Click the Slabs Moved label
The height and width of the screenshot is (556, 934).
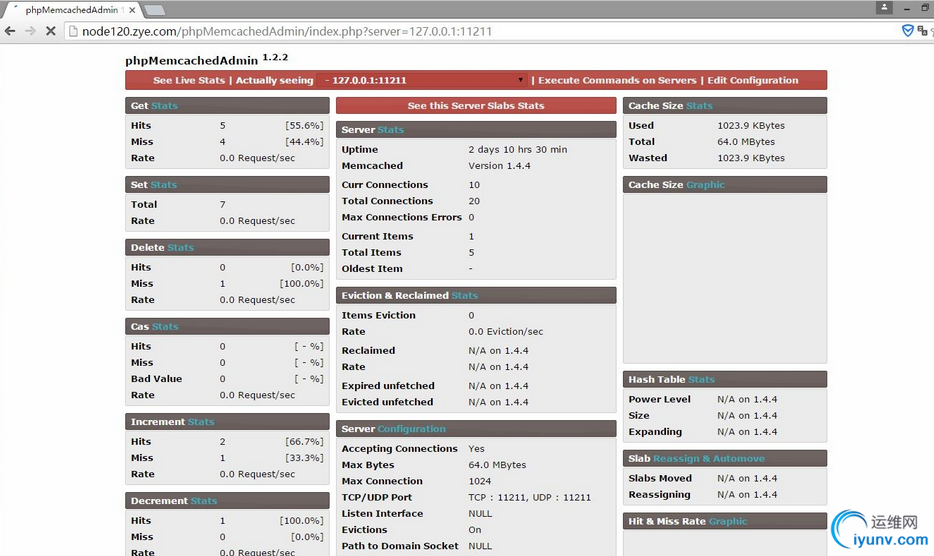(660, 478)
